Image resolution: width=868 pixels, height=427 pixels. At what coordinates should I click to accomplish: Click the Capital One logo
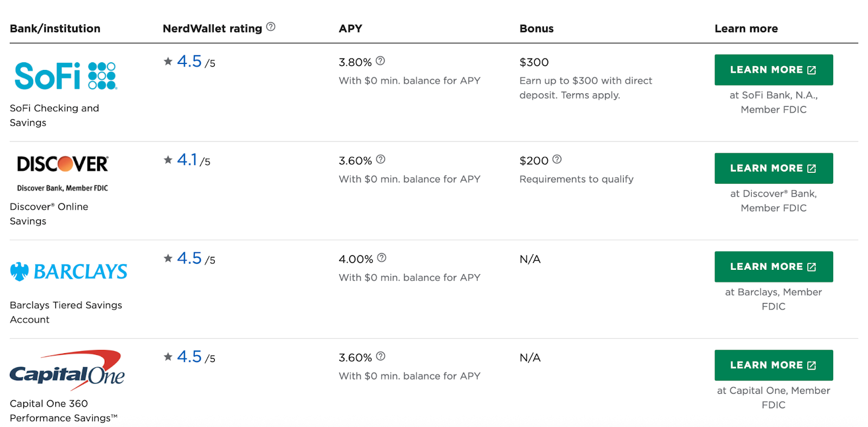pos(67,370)
